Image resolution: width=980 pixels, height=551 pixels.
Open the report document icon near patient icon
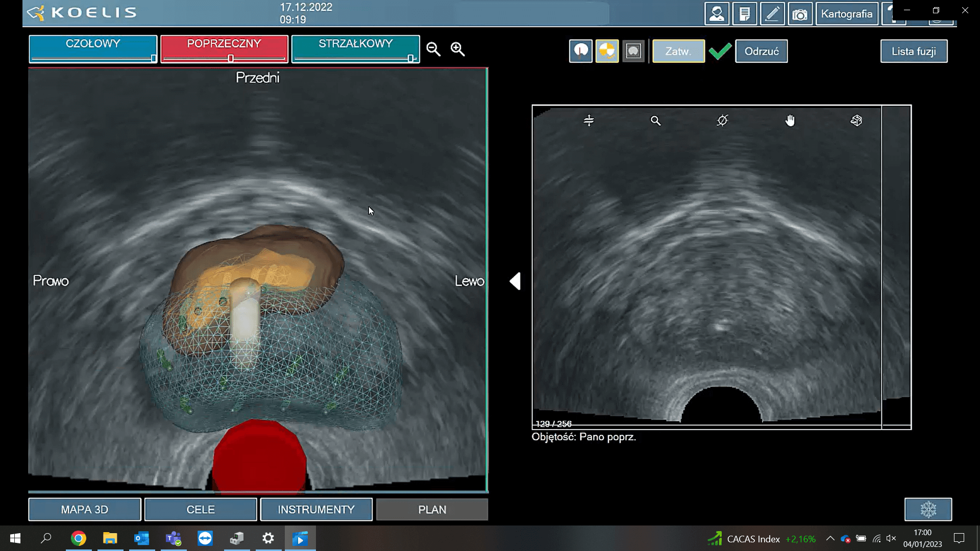(745, 14)
